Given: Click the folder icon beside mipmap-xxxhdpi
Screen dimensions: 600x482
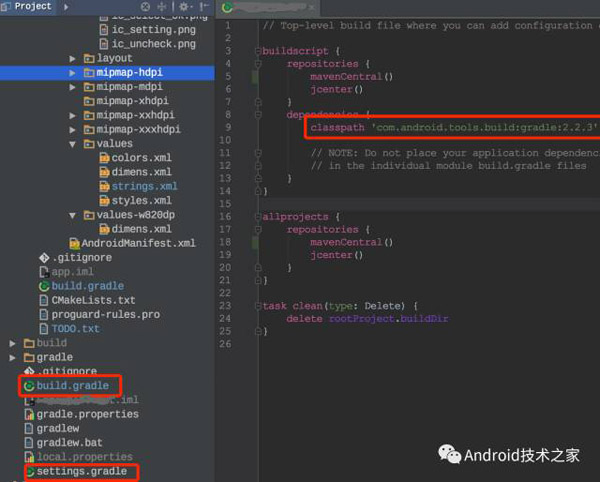Looking at the screenshot, I should 89,130.
